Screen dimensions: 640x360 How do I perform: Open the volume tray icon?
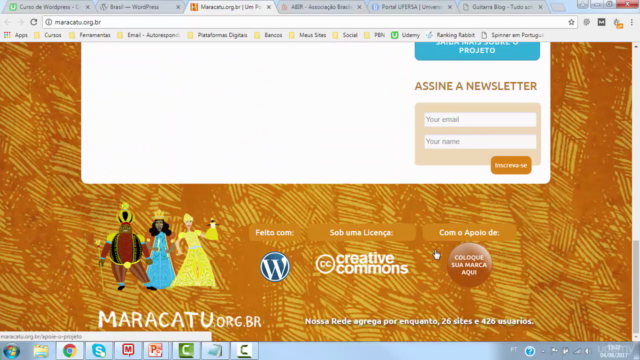pyautogui.click(x=588, y=351)
